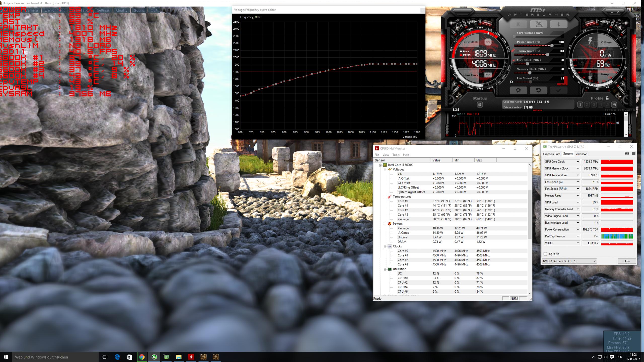Enable the Log to file checkbox
The image size is (644, 362).
tap(545, 254)
